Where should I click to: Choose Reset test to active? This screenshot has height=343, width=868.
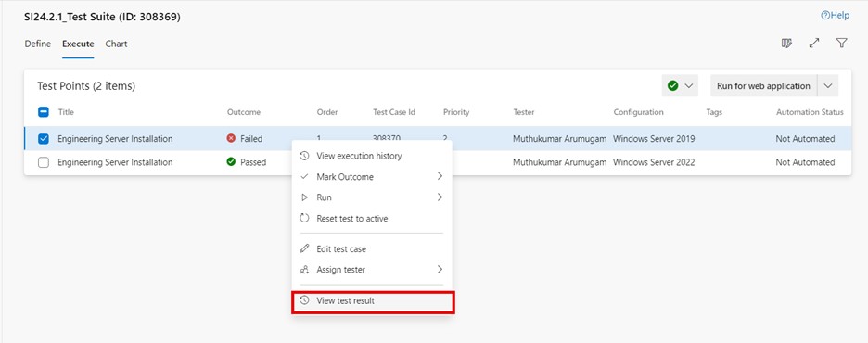(x=372, y=219)
